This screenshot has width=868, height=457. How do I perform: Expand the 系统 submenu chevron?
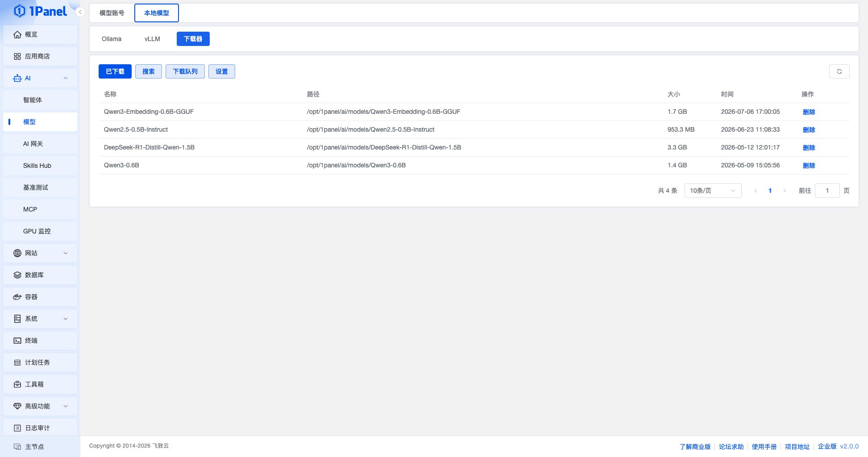[x=66, y=319]
